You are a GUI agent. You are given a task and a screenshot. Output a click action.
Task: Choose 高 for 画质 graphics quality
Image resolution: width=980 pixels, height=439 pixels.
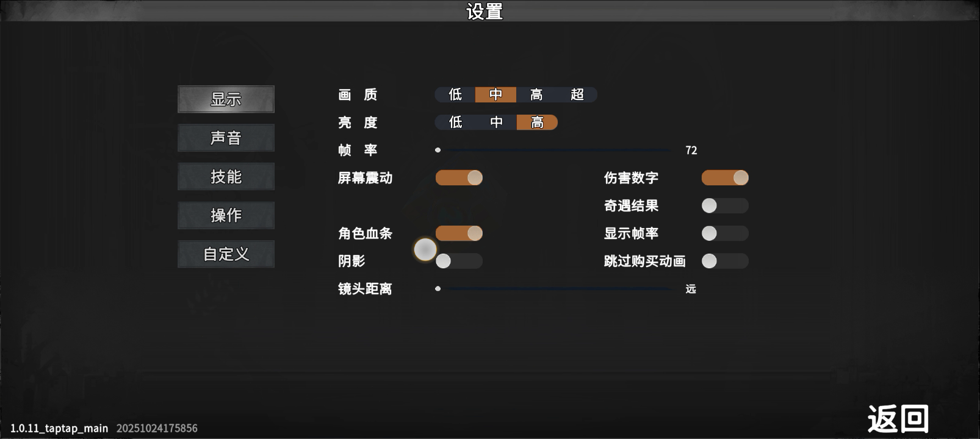pyautogui.click(x=536, y=95)
